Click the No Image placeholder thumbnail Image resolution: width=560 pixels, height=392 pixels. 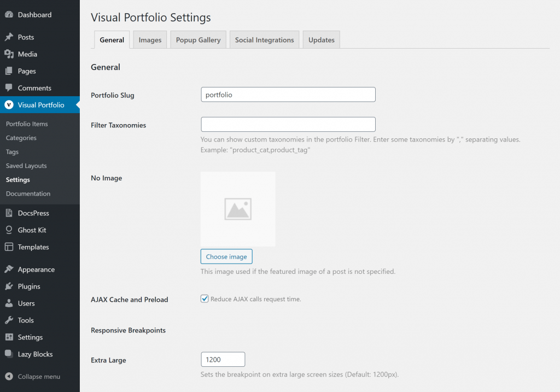pyautogui.click(x=238, y=209)
